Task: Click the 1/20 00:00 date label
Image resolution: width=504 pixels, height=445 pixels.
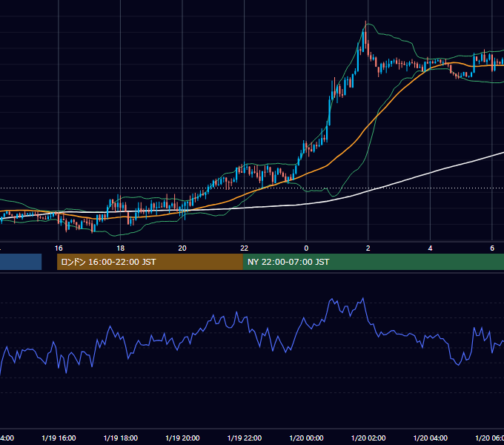Action: click(x=306, y=438)
